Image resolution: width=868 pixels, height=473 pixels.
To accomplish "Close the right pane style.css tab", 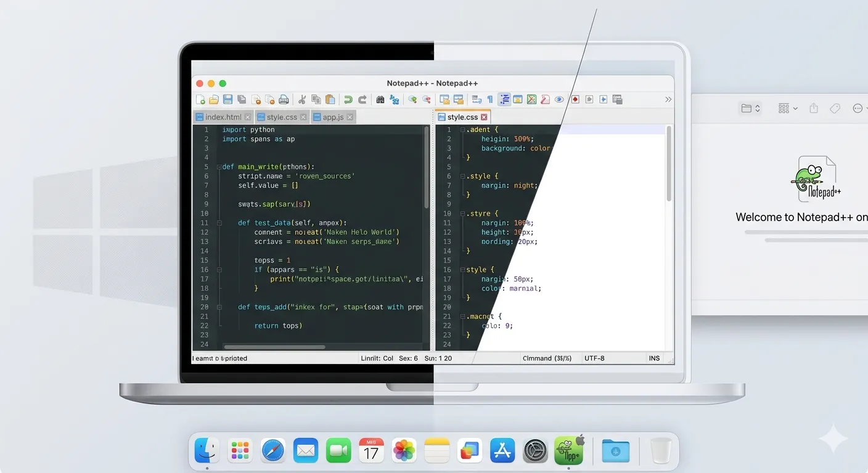I will [484, 117].
